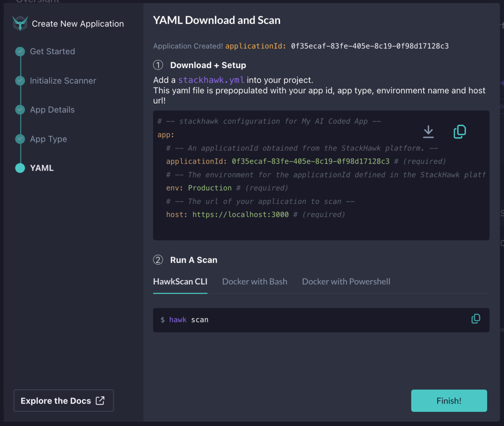This screenshot has height=426, width=504.
Task: Select the YAML step in the sidebar
Action: pyautogui.click(x=42, y=168)
